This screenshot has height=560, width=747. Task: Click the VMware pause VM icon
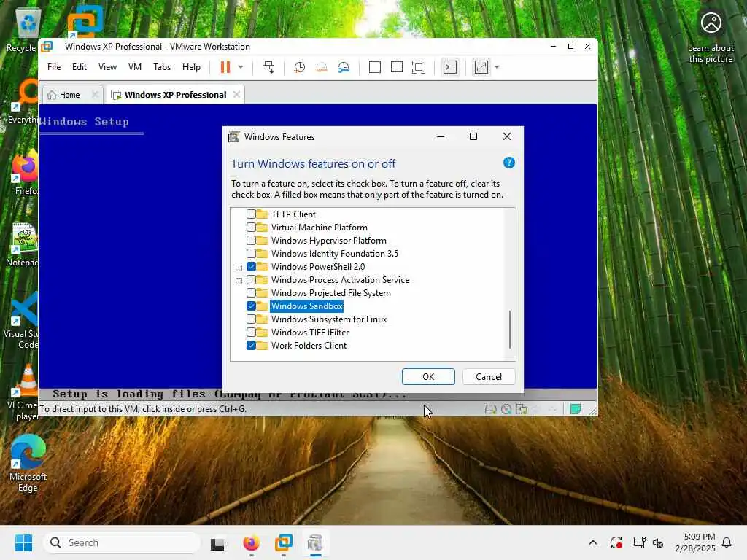tap(225, 67)
